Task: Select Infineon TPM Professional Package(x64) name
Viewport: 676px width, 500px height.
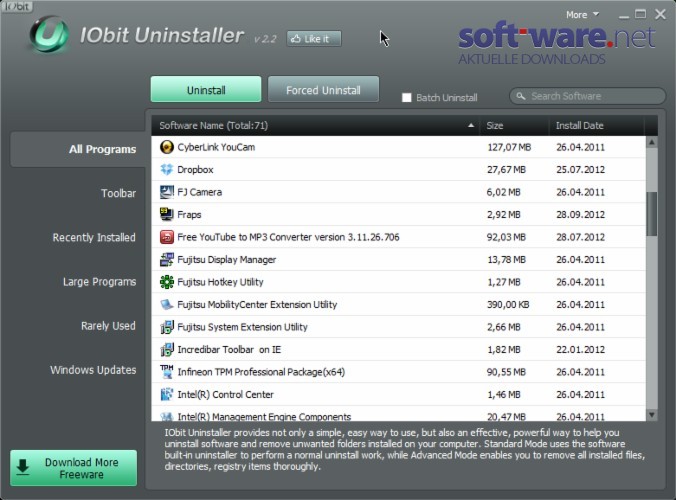Action: [x=261, y=372]
